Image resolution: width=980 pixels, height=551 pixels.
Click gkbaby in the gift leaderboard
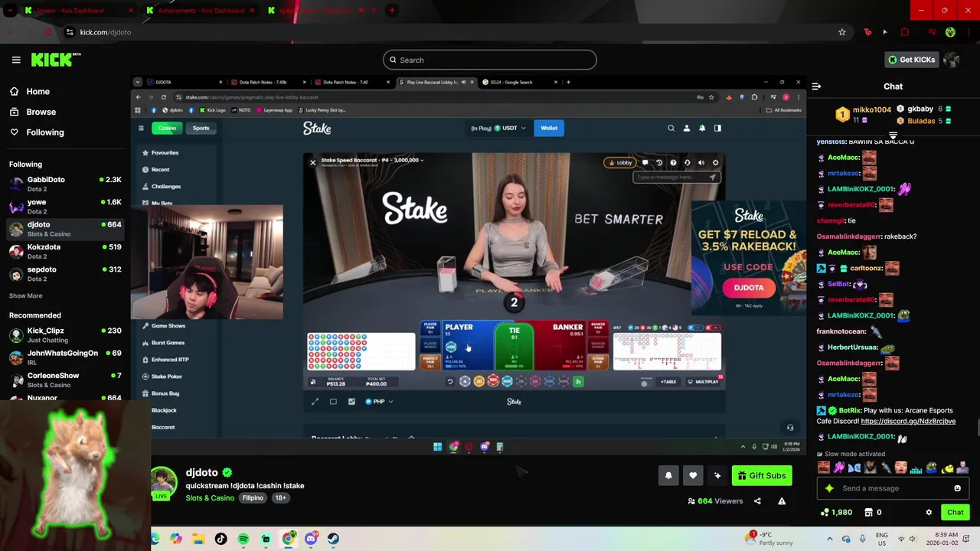(920, 109)
